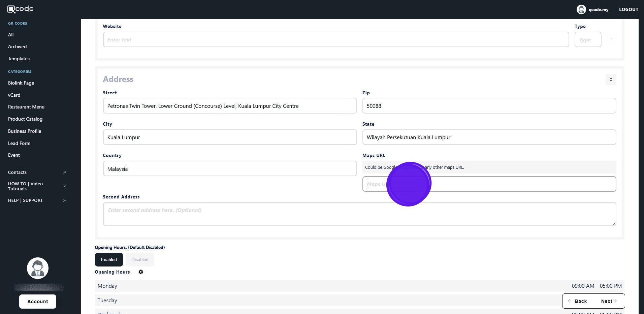Click the Next button
Screen dimensions: 644x314
(x=609, y=301)
